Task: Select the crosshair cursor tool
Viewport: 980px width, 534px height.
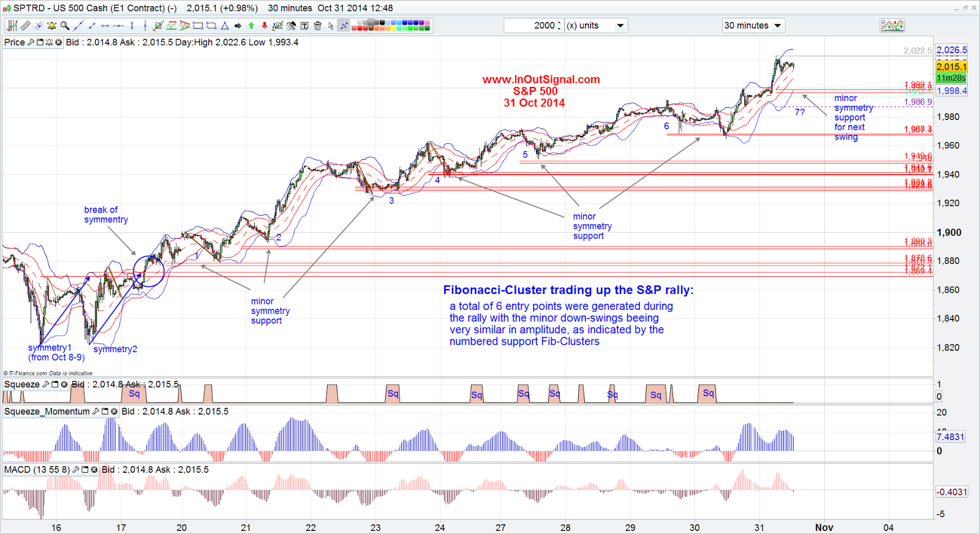Action: [x=39, y=26]
